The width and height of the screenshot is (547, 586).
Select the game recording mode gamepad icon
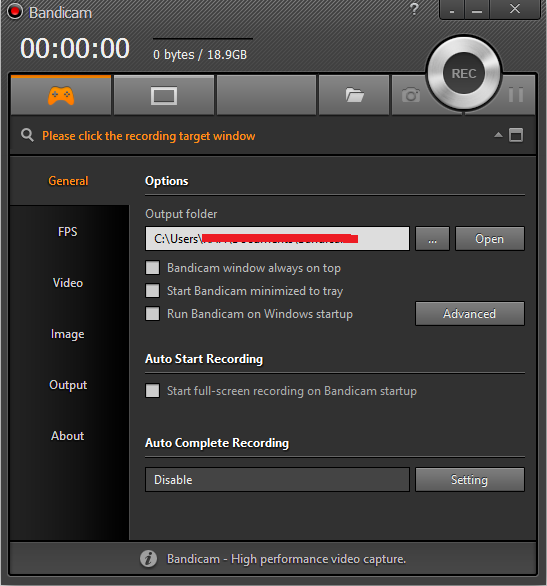pyautogui.click(x=61, y=96)
